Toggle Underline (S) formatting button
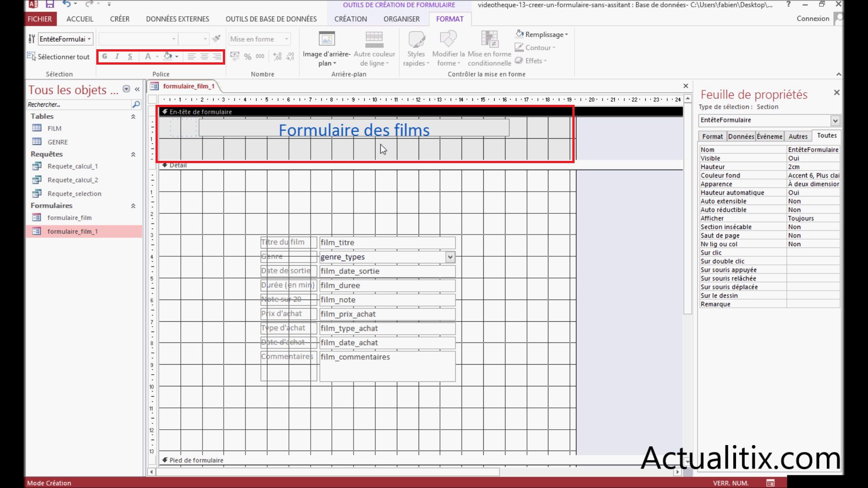Screen dimensions: 868x488 [130, 56]
